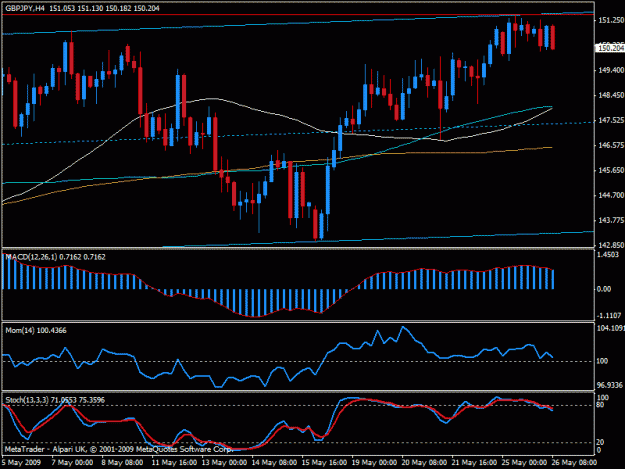The height and width of the screenshot is (469, 625).
Task: Click the 148.450 price axis label
Action: (x=611, y=95)
